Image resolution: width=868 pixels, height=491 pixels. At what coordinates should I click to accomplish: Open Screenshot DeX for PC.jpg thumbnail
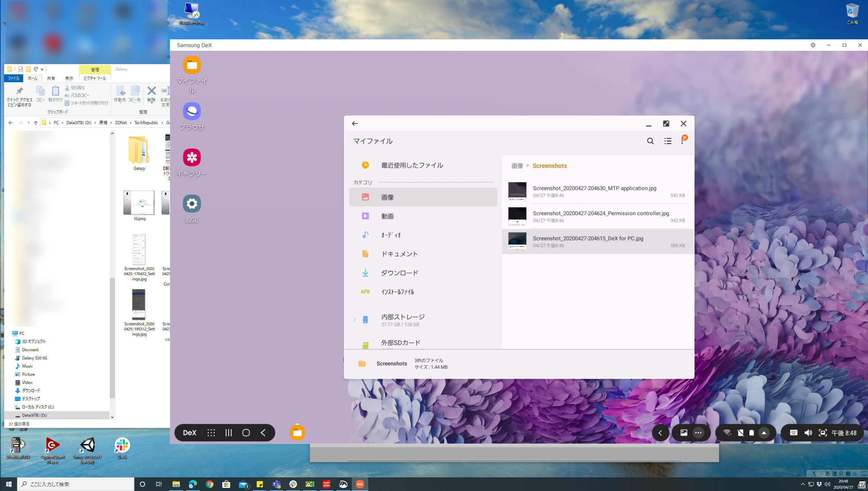[x=517, y=241]
